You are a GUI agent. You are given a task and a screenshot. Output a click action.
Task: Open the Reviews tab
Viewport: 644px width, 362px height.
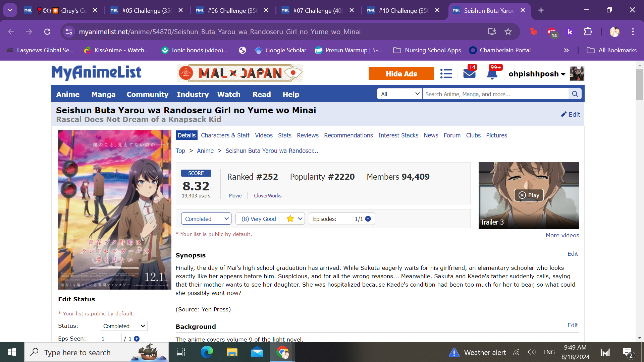308,135
